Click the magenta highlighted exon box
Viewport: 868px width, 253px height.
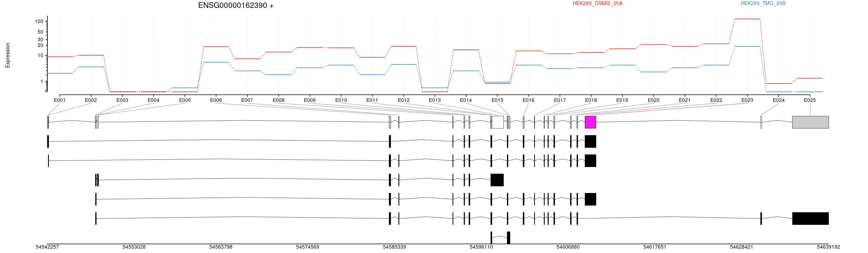point(590,122)
